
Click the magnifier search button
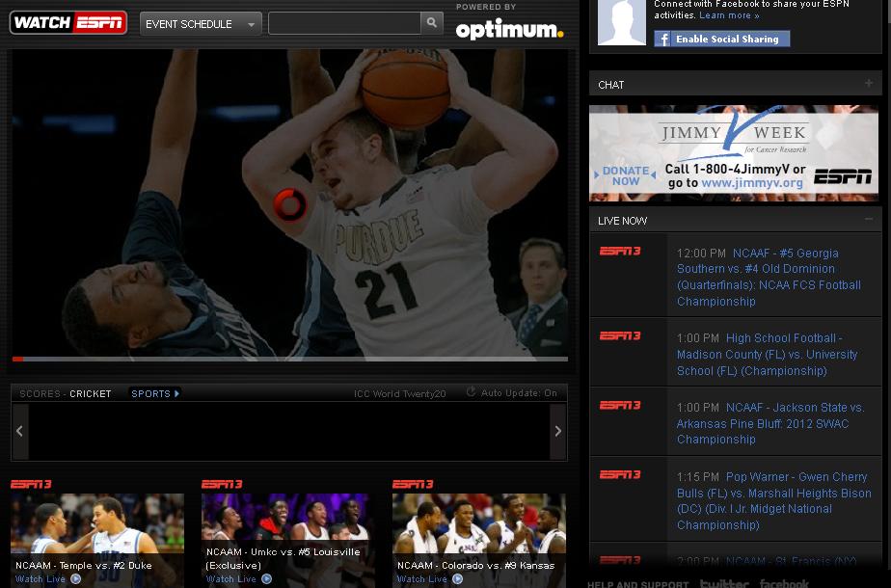pyautogui.click(x=432, y=23)
